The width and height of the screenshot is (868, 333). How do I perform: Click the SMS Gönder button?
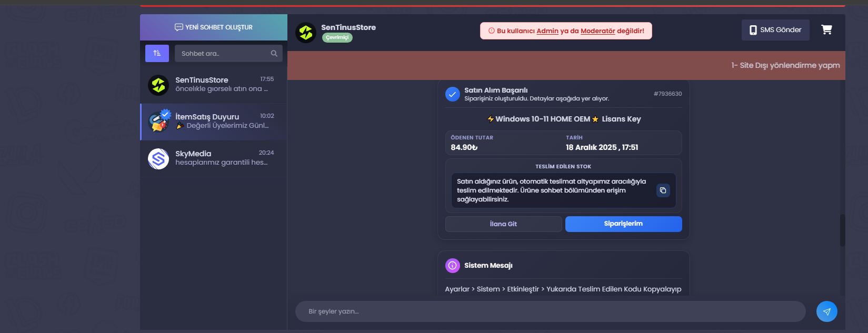pyautogui.click(x=775, y=30)
